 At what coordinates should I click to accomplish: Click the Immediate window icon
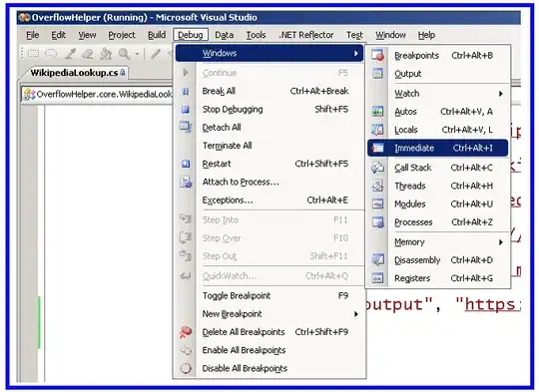[377, 148]
